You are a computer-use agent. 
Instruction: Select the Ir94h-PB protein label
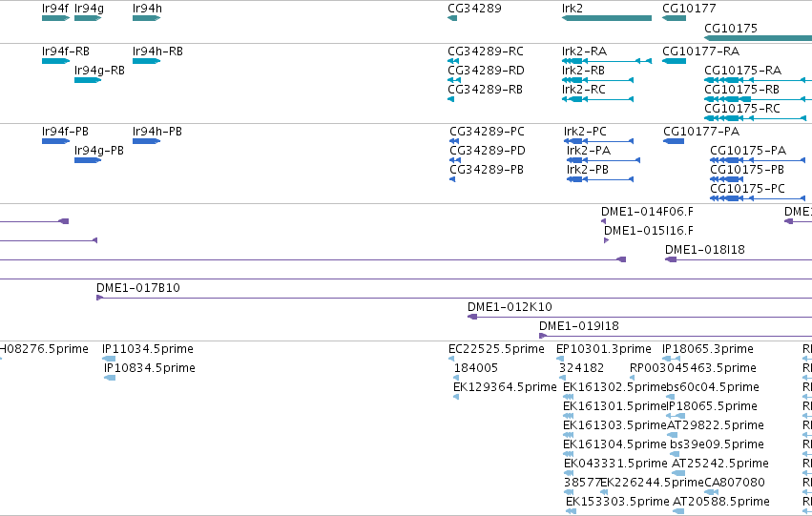pyautogui.click(x=157, y=132)
